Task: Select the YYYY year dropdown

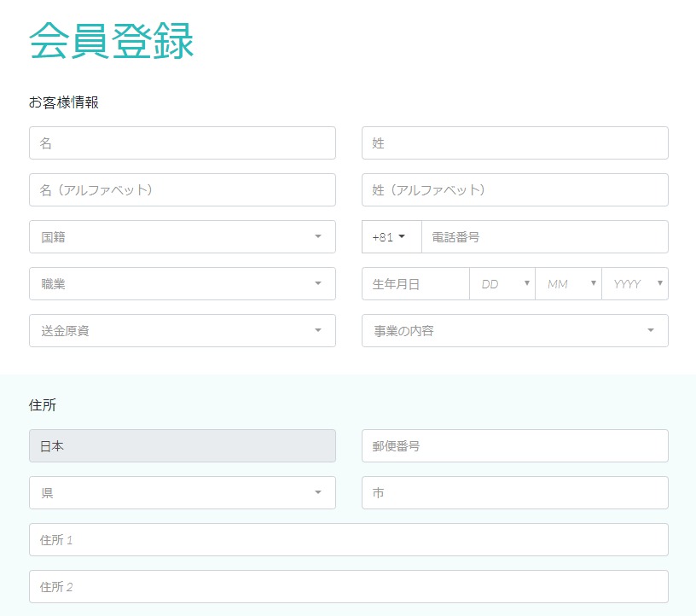Action: click(x=635, y=284)
